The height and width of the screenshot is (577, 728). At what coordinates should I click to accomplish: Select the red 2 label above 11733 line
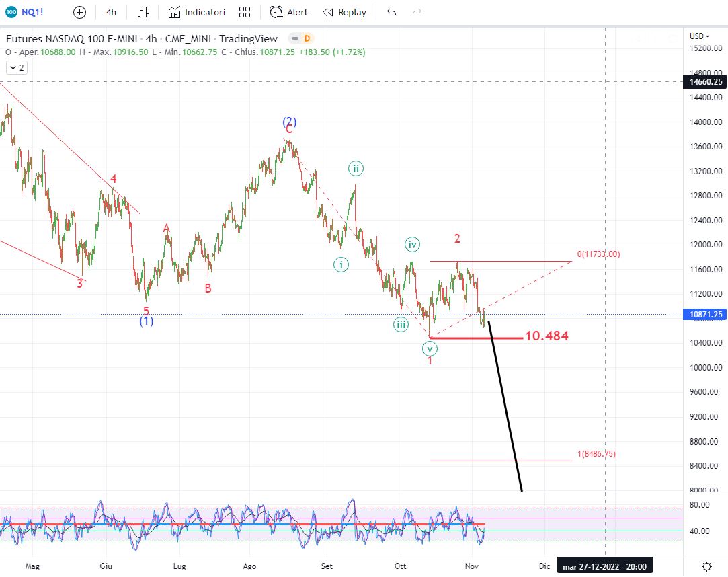point(457,239)
